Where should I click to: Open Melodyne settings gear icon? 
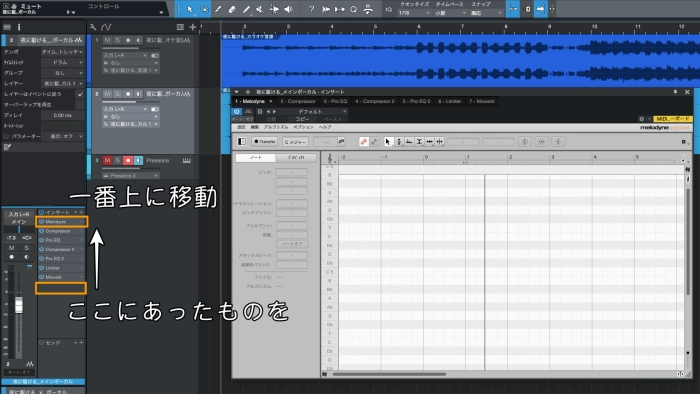pos(683,141)
